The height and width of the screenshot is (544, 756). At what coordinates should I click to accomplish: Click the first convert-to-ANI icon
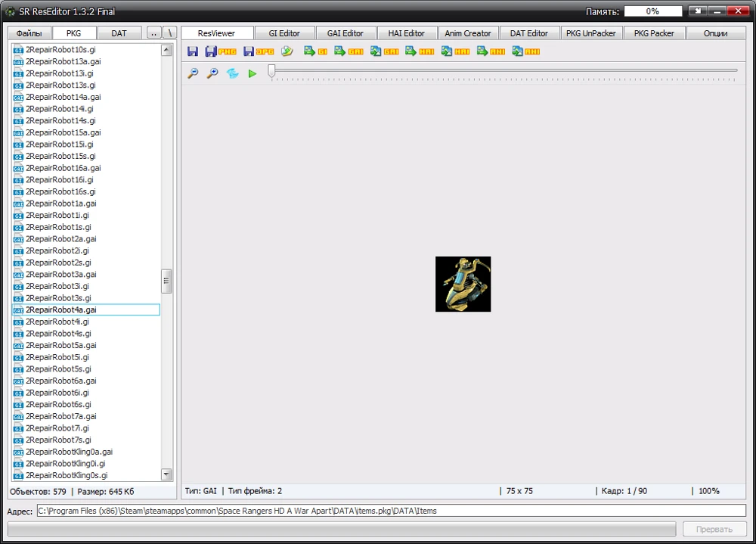491,51
